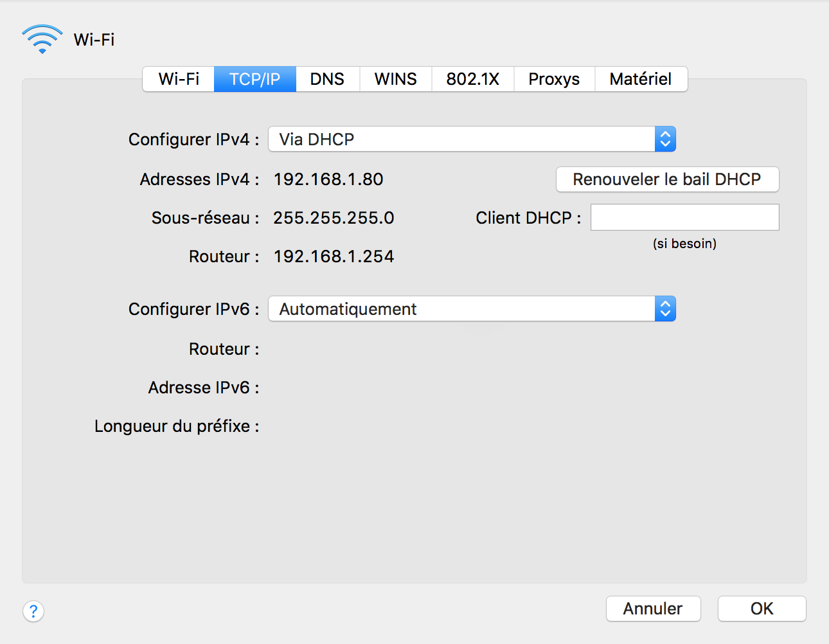Click the subnet mask 255.255.255.0 value
The height and width of the screenshot is (644, 829).
point(334,218)
